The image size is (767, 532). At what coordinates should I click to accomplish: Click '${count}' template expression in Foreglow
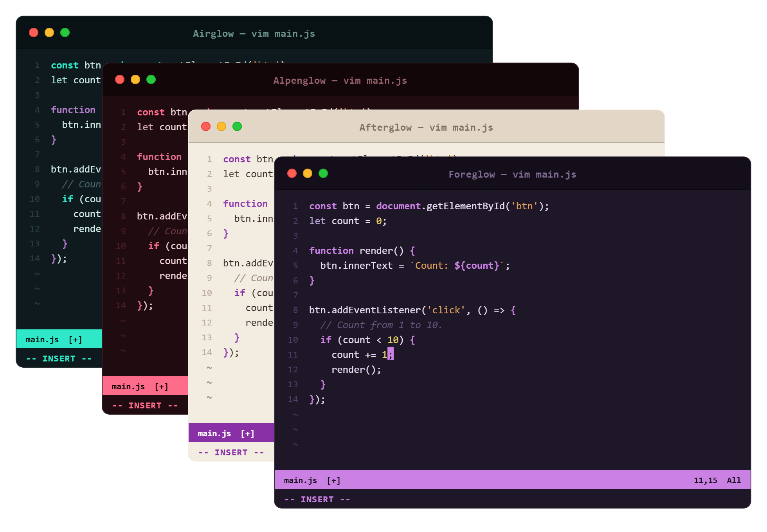point(477,266)
